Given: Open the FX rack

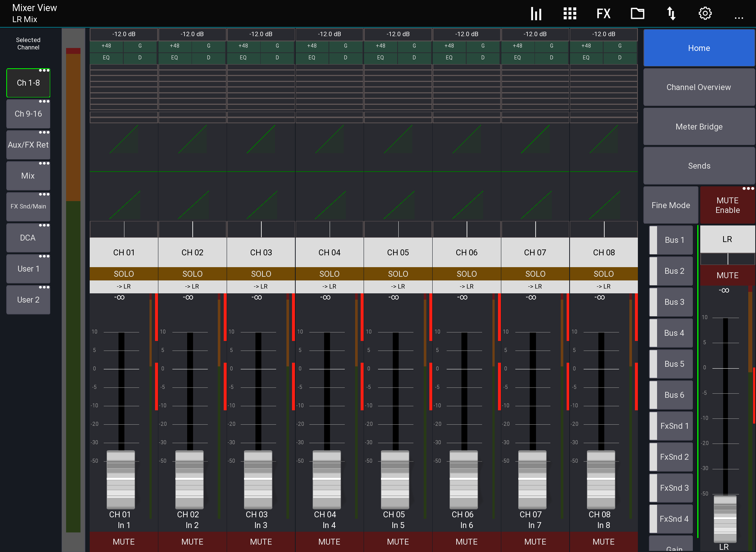Looking at the screenshot, I should coord(603,13).
